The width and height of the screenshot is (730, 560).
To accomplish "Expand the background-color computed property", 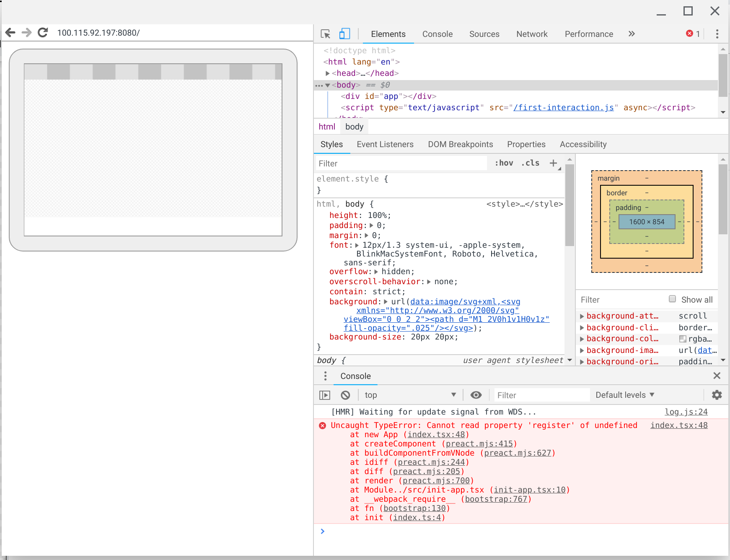I will click(x=582, y=339).
